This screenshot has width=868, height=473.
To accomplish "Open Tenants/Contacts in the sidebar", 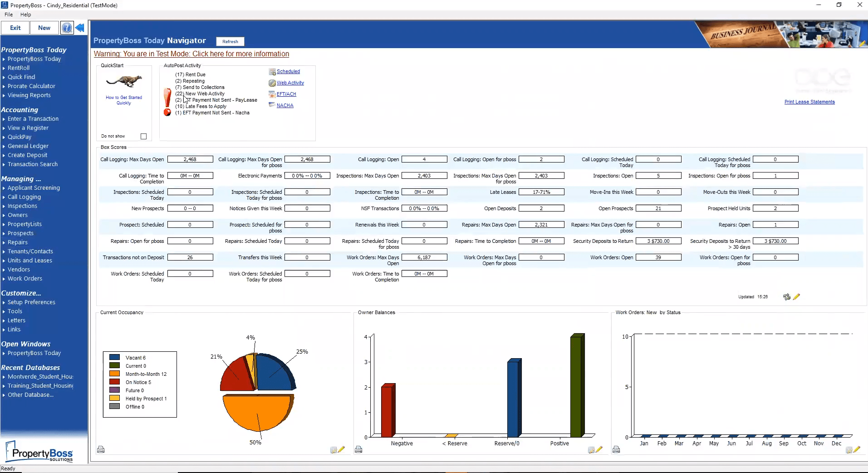I will (x=30, y=251).
